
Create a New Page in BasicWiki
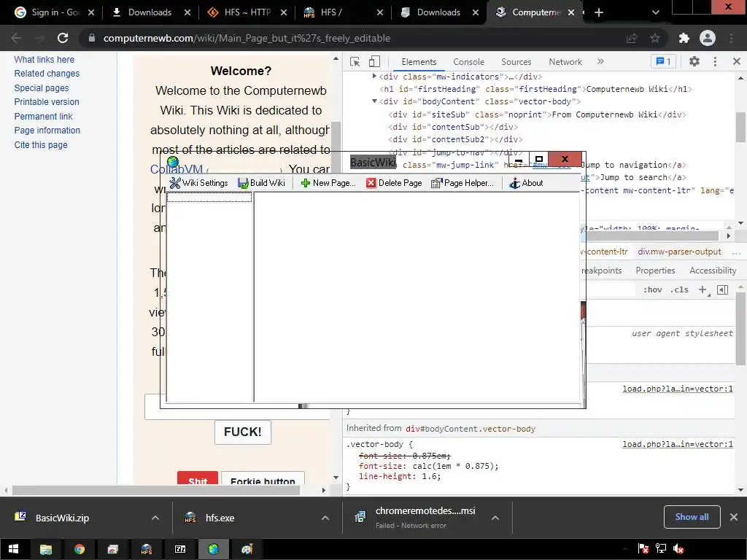[328, 183]
